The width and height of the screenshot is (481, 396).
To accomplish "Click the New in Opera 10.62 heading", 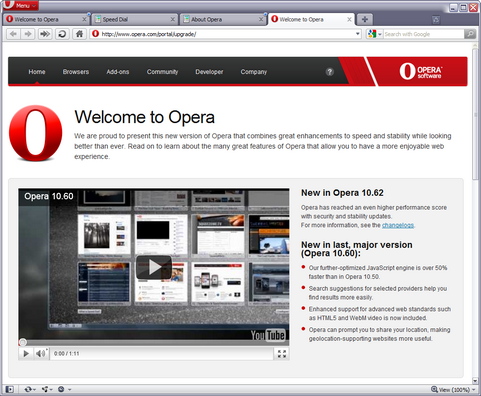I will click(x=342, y=193).
